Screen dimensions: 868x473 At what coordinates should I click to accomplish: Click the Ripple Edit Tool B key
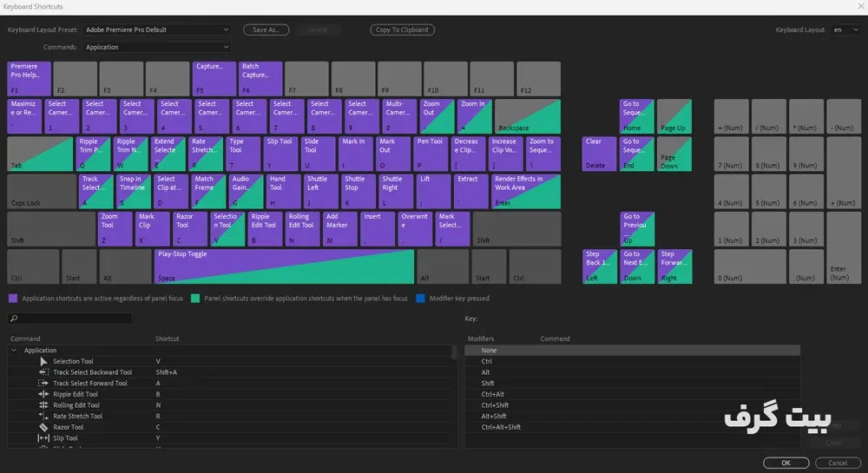tap(265, 228)
